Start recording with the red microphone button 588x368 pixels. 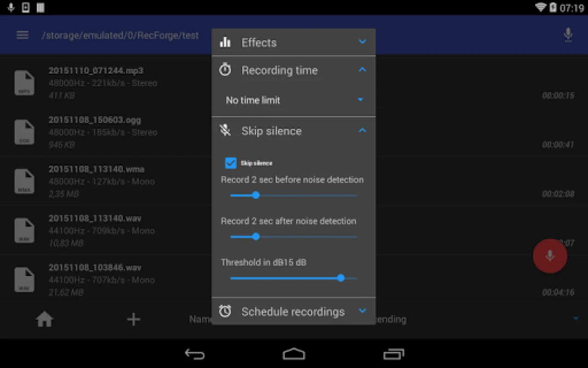pyautogui.click(x=550, y=256)
